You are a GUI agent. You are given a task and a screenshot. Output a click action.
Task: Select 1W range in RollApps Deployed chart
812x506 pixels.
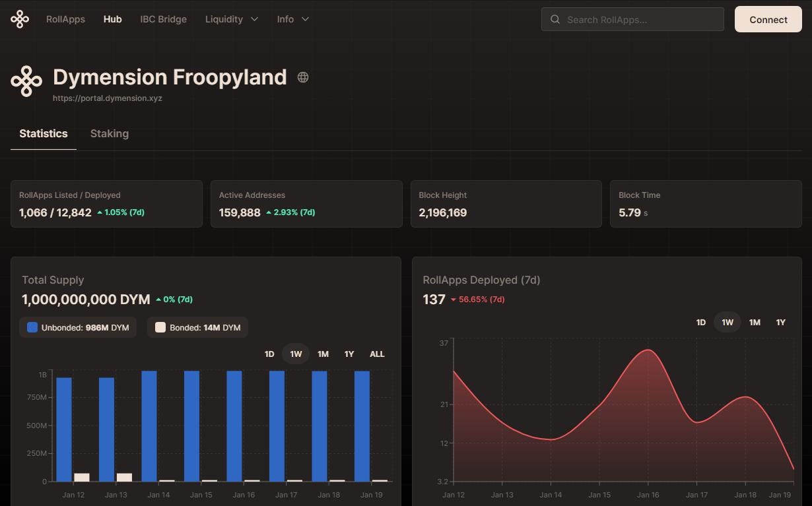tap(727, 323)
